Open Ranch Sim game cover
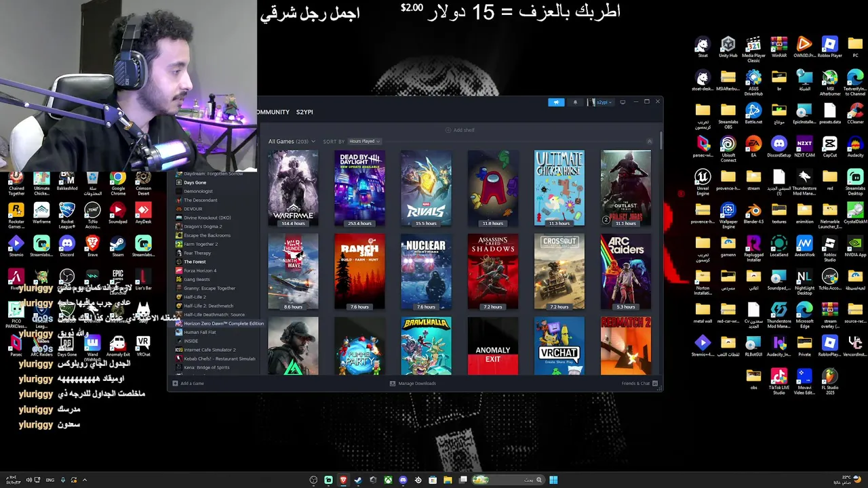This screenshot has height=488, width=868. (x=359, y=272)
